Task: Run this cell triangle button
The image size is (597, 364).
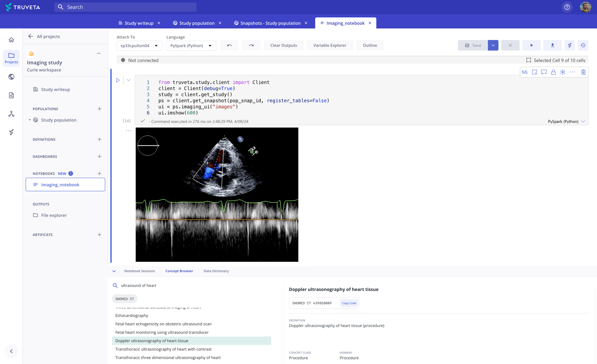Action: [118, 80]
